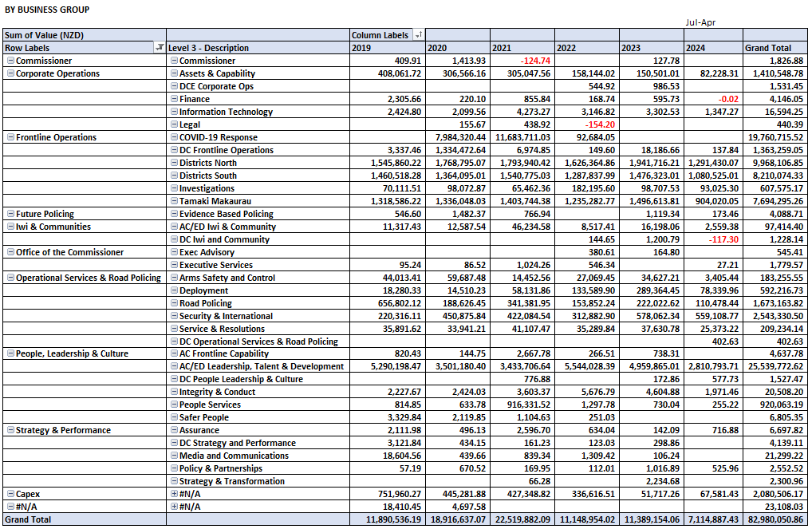The image size is (812, 529).
Task: Collapse the Information Technology row
Action: (173, 112)
